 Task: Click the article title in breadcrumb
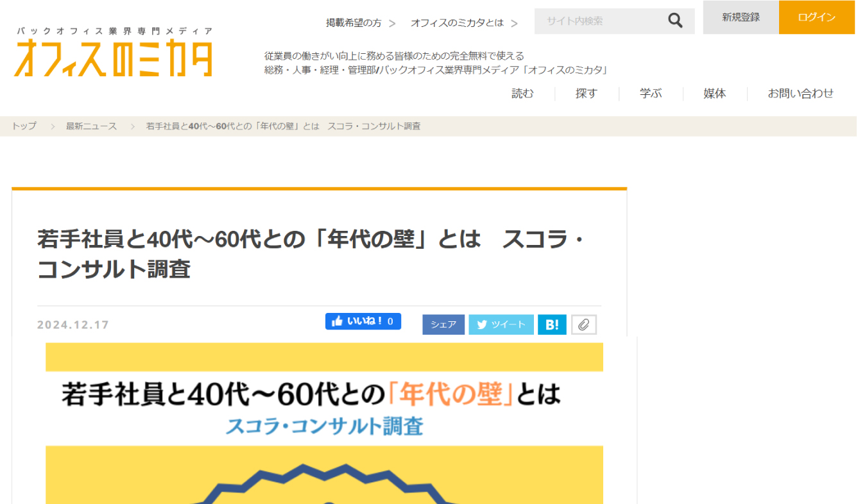284,126
